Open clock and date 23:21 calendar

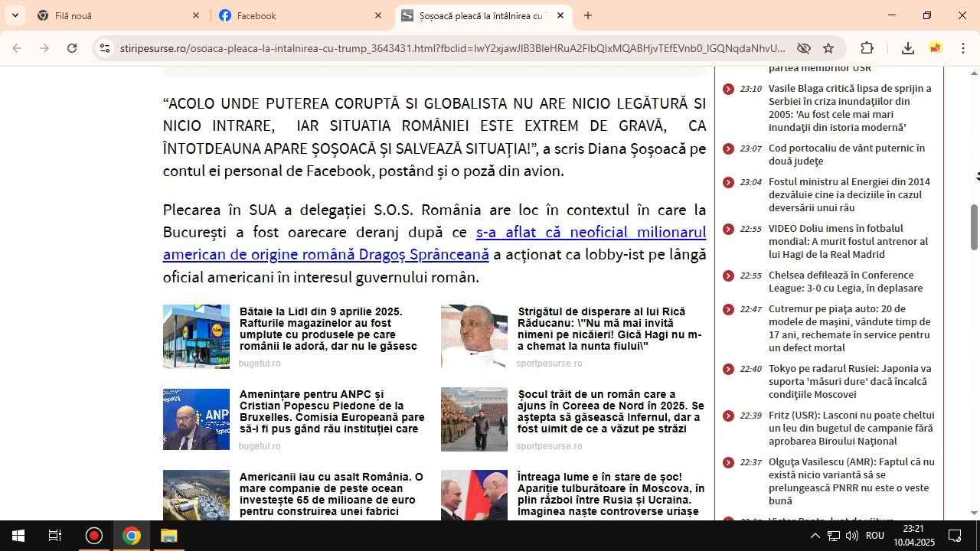914,536
